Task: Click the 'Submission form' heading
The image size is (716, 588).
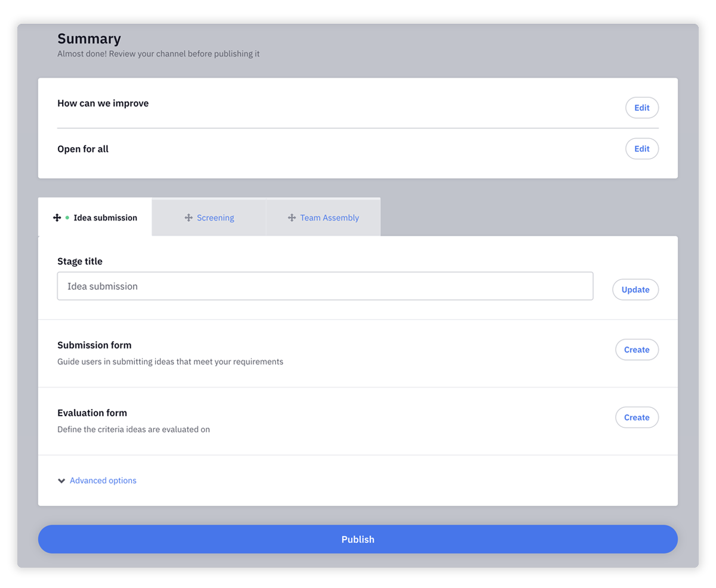Action: click(x=94, y=345)
